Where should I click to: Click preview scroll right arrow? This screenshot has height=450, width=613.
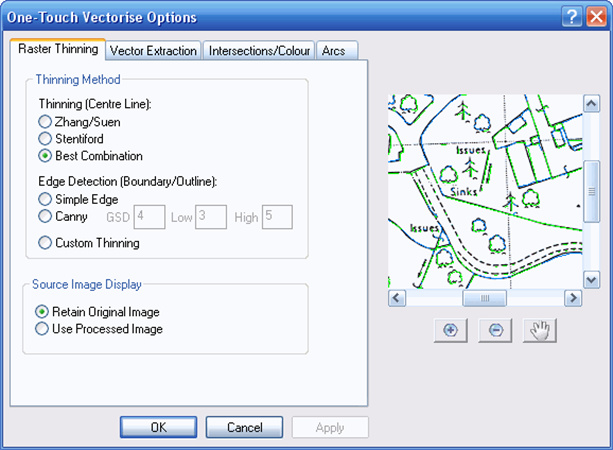573,298
